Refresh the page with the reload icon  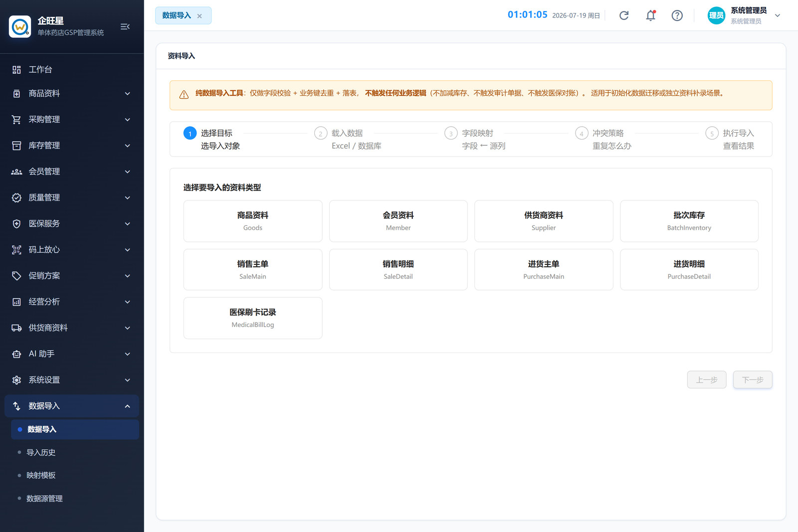coord(624,15)
